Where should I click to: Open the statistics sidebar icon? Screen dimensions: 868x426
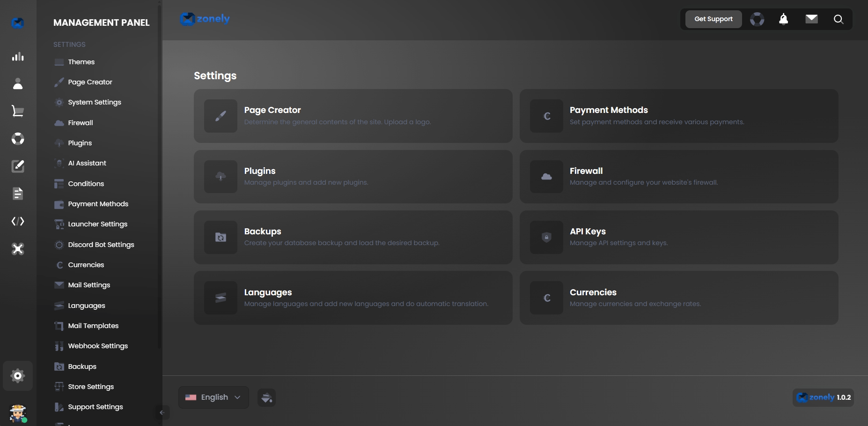18,57
